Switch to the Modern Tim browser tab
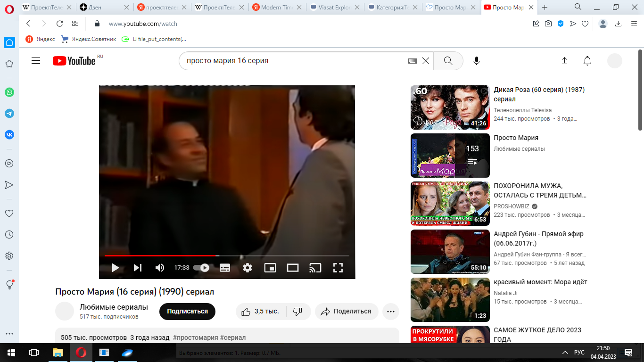Image resolution: width=644 pixels, height=362 pixels. (278, 8)
